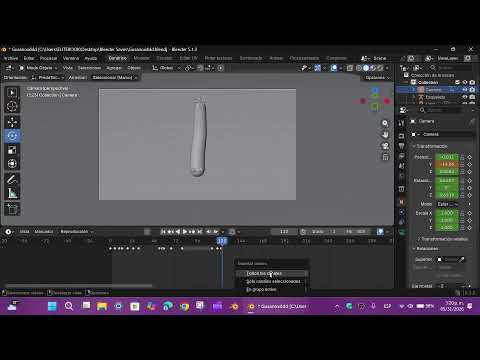Image resolution: width=480 pixels, height=360 pixels.
Task: Toggle snapping magnet in the viewport header
Action: point(200,68)
